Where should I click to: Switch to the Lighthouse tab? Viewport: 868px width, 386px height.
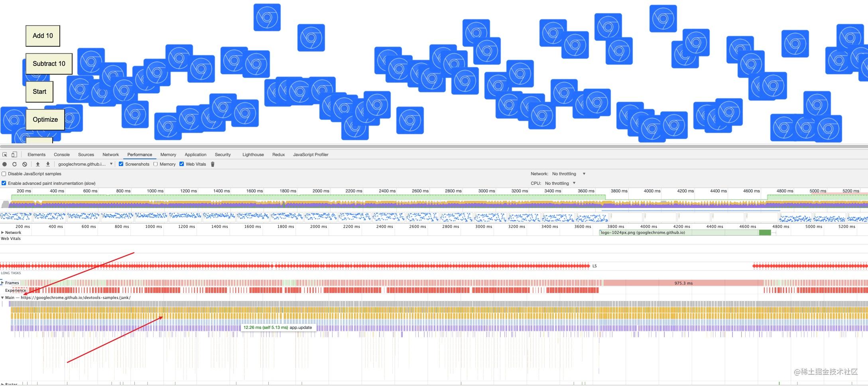click(253, 154)
